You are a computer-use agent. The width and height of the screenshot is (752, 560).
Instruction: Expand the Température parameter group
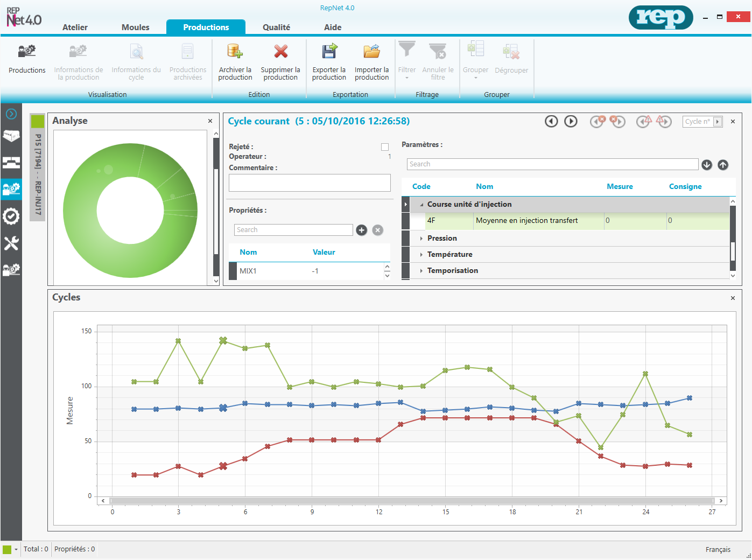pyautogui.click(x=421, y=255)
